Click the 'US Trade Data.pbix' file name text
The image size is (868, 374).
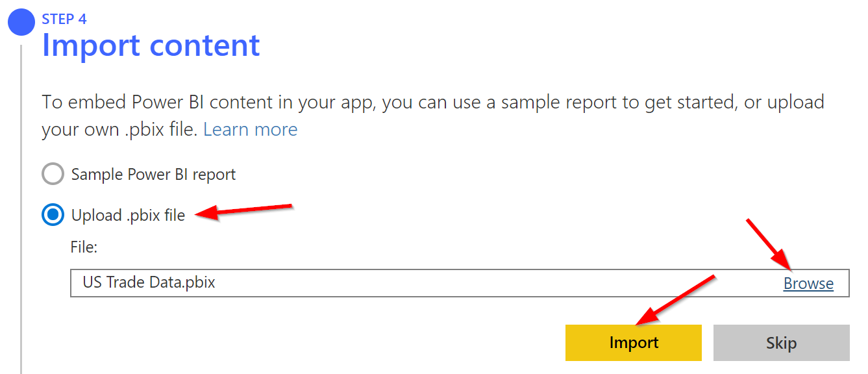coord(149,282)
